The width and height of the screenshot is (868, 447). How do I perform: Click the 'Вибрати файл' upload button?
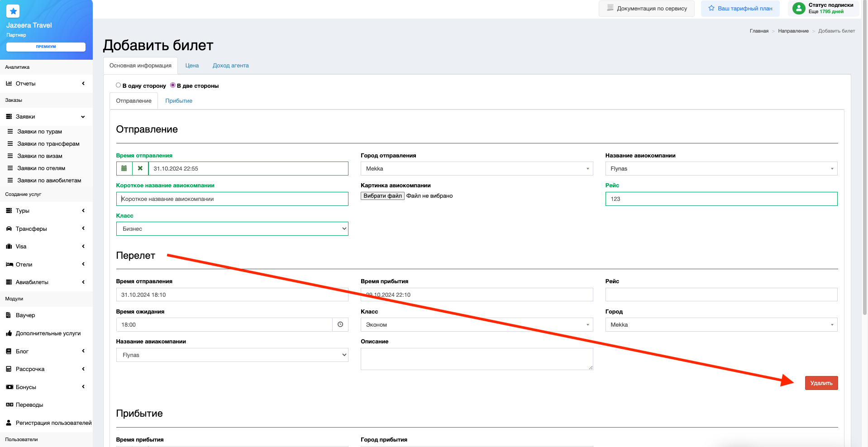click(382, 196)
